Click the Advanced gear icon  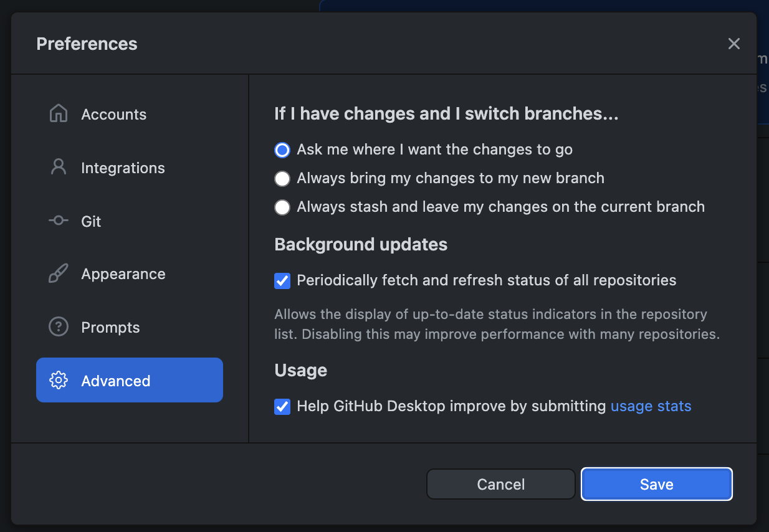[x=58, y=381]
